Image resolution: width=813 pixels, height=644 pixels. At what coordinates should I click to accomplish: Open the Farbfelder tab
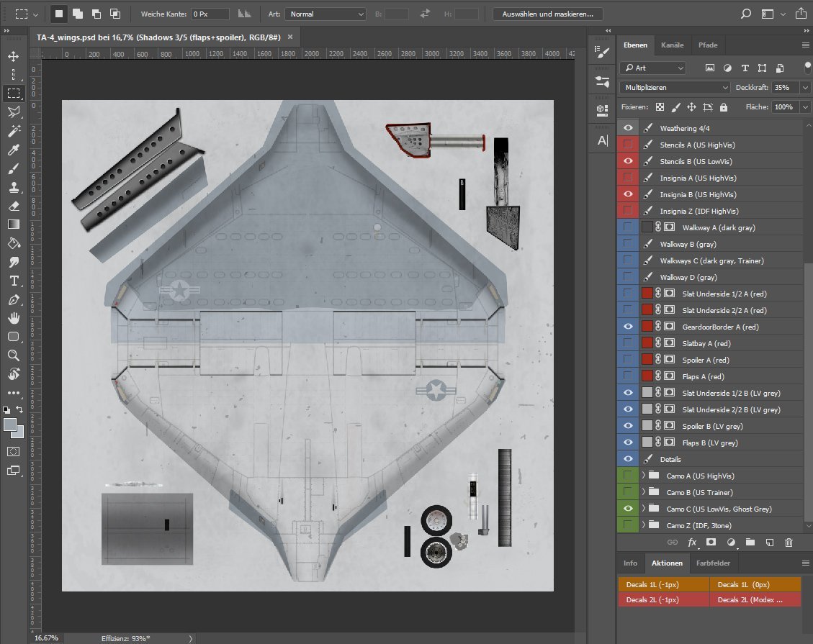(x=714, y=563)
